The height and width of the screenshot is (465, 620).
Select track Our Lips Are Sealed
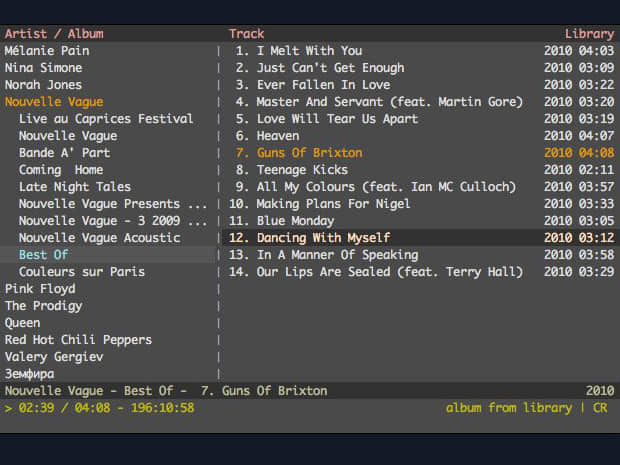pos(419,272)
